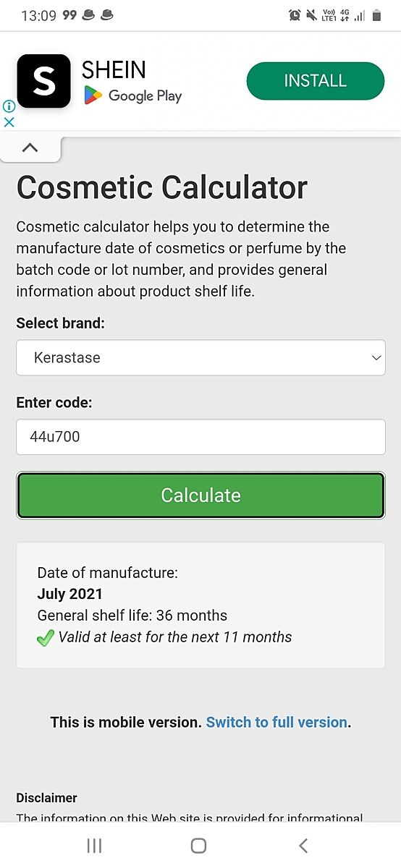Tap the signal strength status icon

360,15
